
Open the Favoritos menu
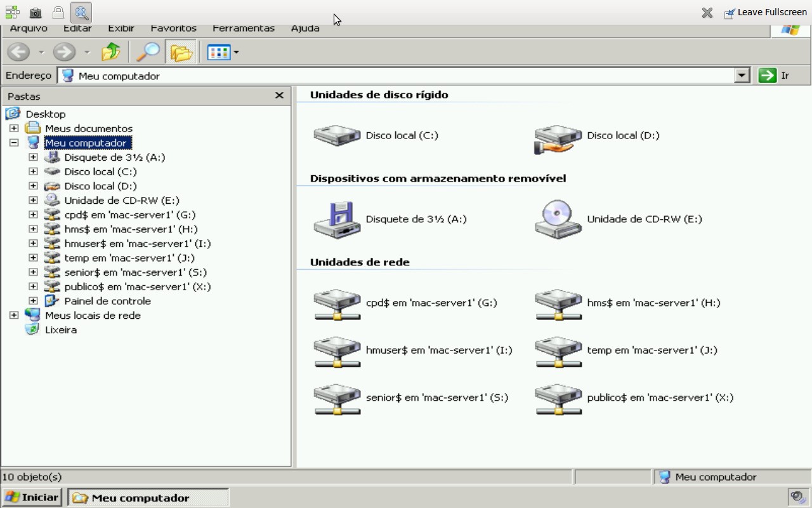point(173,29)
